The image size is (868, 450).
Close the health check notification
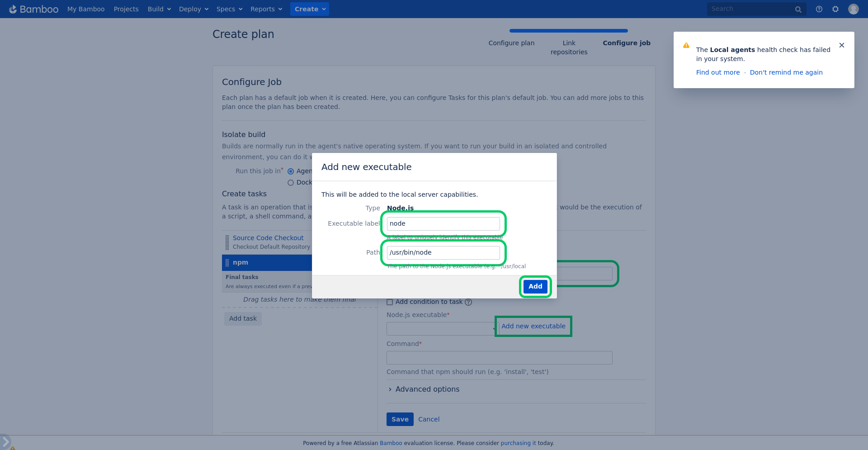coord(842,45)
